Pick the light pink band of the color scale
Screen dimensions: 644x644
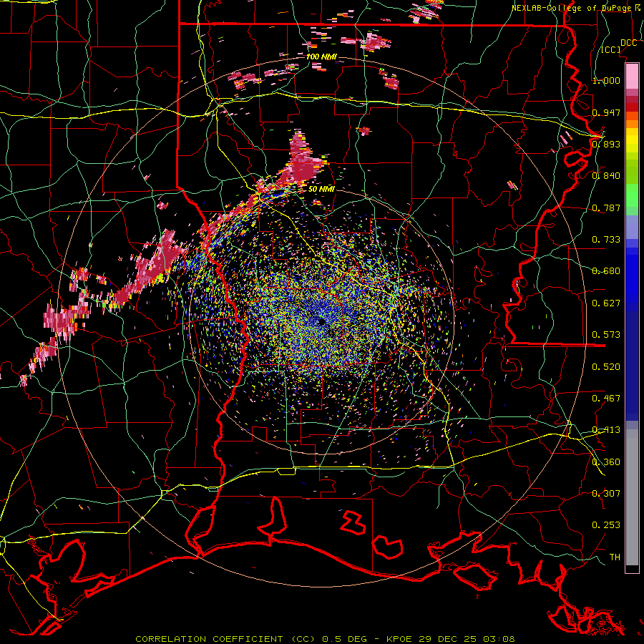[x=632, y=76]
